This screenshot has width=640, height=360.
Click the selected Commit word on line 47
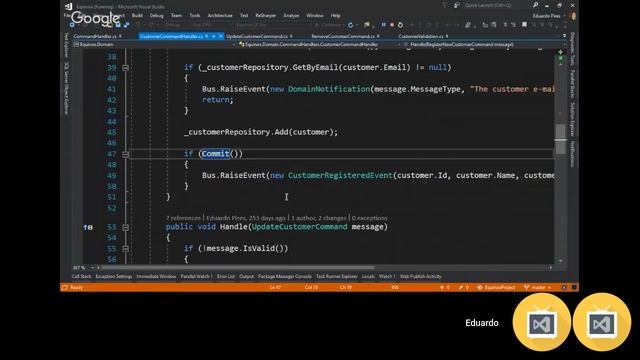[x=215, y=153]
